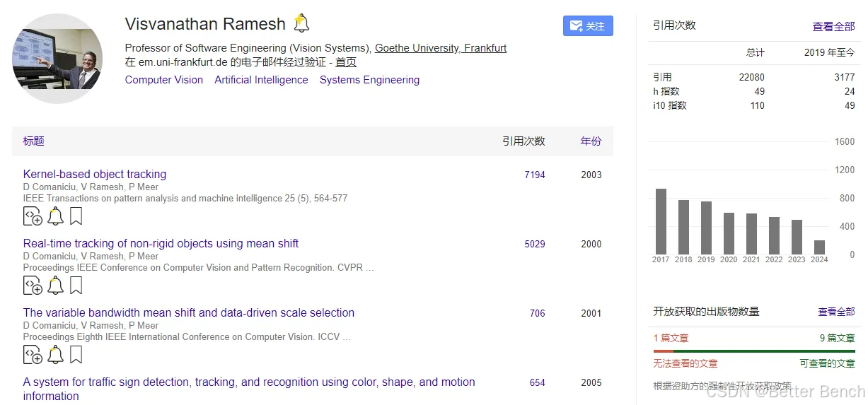Sort by the 引用次数 column header
Screen dimensions: 868x405
pos(523,141)
